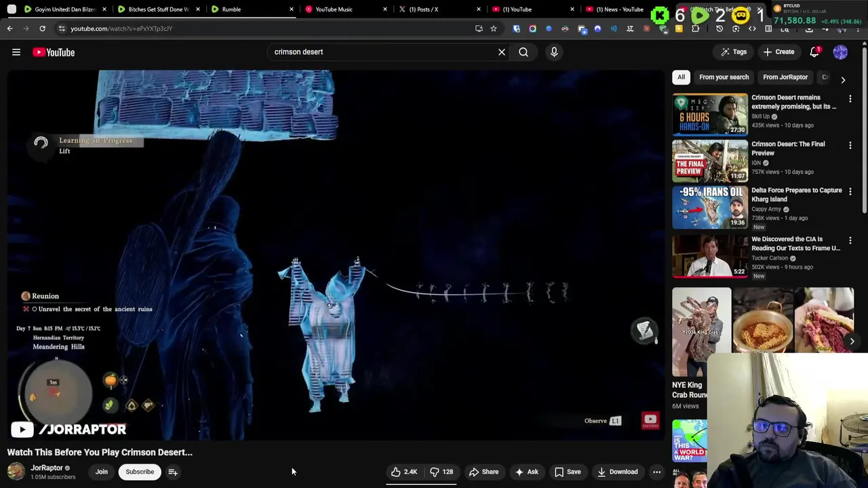
Task: Open JorRaptor channel avatar
Action: point(16,472)
